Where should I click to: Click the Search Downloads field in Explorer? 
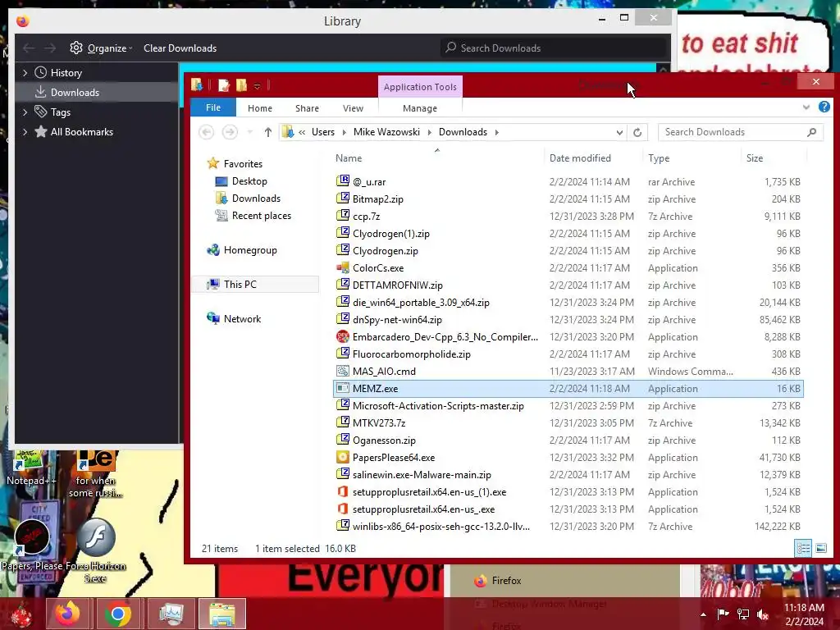point(741,132)
